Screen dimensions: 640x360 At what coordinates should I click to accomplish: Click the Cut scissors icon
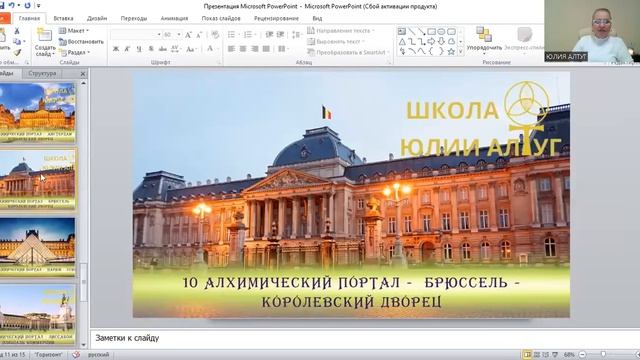point(17,31)
